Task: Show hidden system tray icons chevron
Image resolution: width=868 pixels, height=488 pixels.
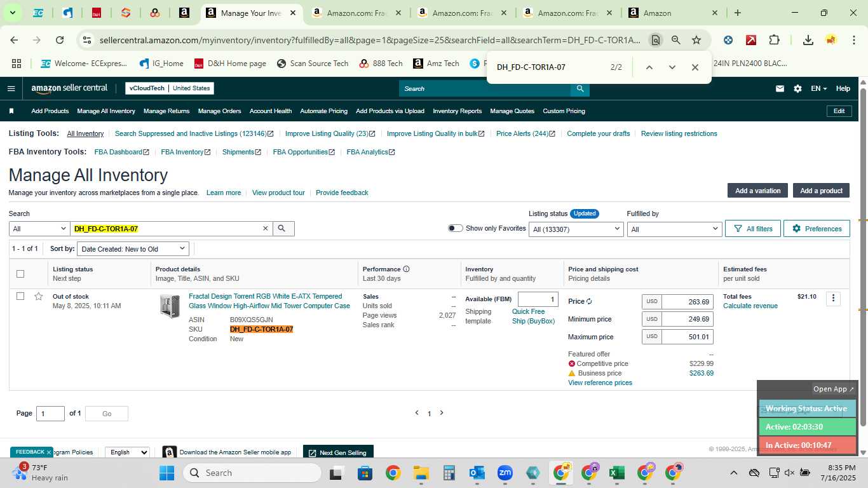Action: 733,473
